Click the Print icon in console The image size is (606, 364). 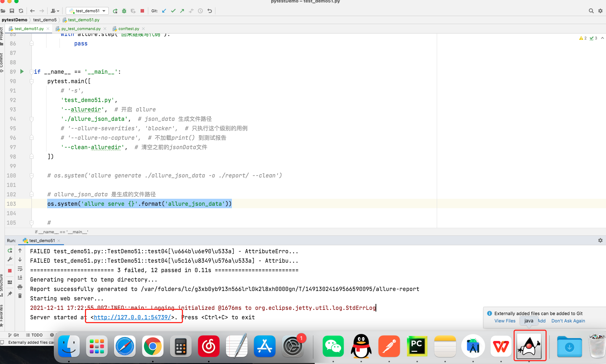(x=20, y=287)
